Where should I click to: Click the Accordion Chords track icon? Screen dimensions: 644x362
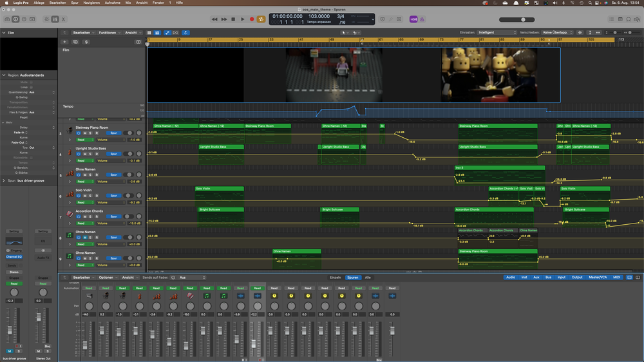(70, 214)
